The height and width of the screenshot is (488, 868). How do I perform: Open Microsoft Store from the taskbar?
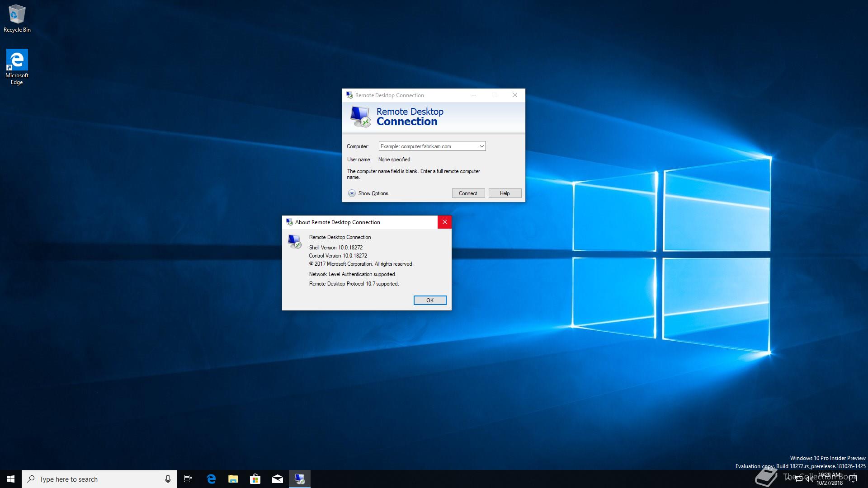tap(255, 479)
